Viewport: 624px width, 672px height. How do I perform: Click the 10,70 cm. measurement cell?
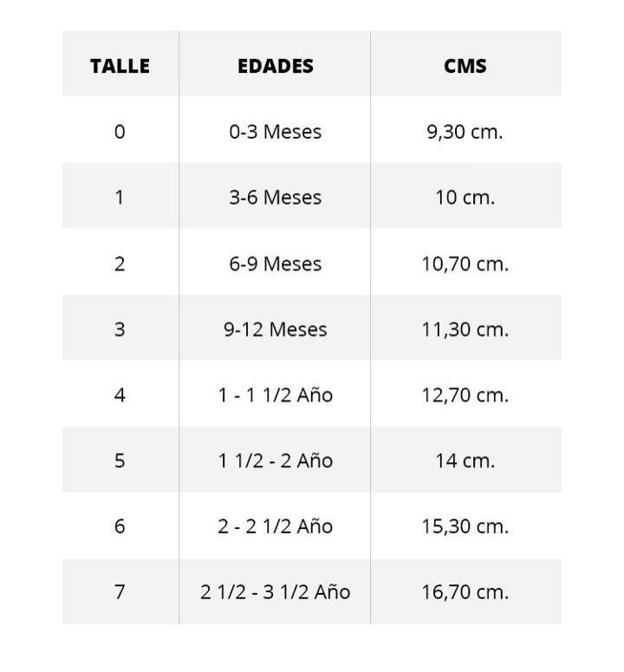pos(465,264)
